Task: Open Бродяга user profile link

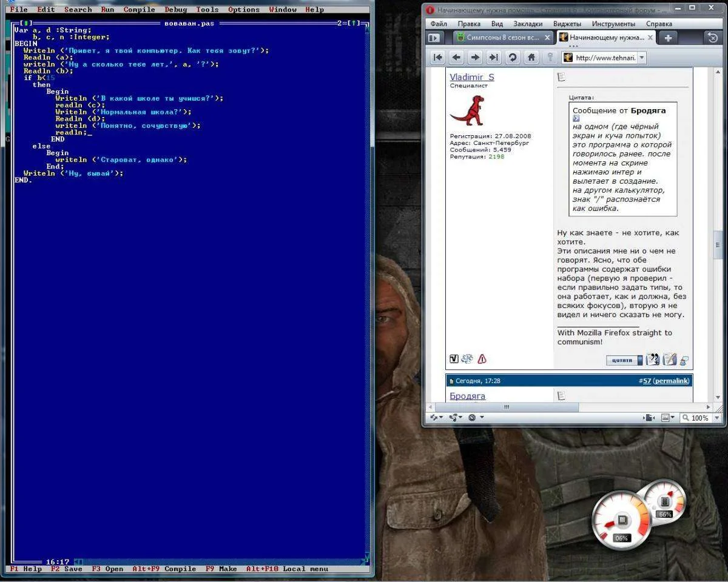Action: tap(468, 396)
